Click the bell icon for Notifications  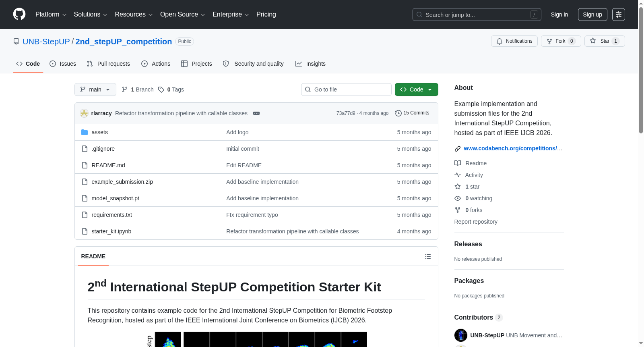500,41
